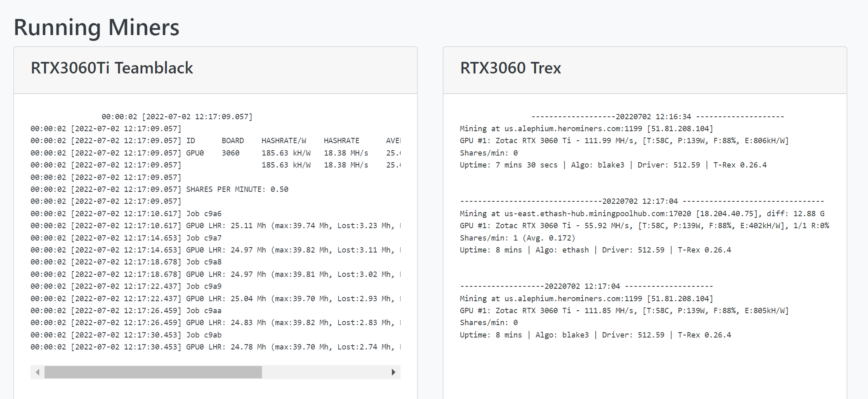Click the Uptime: 7 mins 30 secs text
This screenshot has height=399, width=868.
[508, 164]
